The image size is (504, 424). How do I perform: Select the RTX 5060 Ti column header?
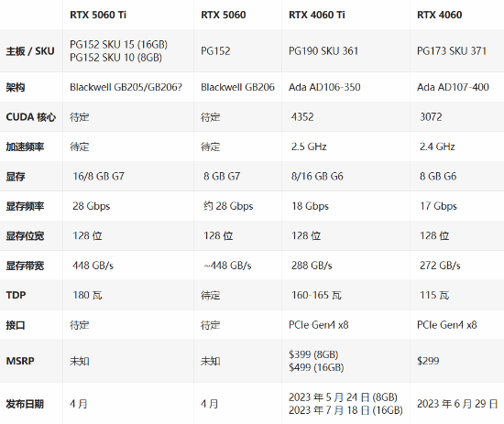point(98,15)
